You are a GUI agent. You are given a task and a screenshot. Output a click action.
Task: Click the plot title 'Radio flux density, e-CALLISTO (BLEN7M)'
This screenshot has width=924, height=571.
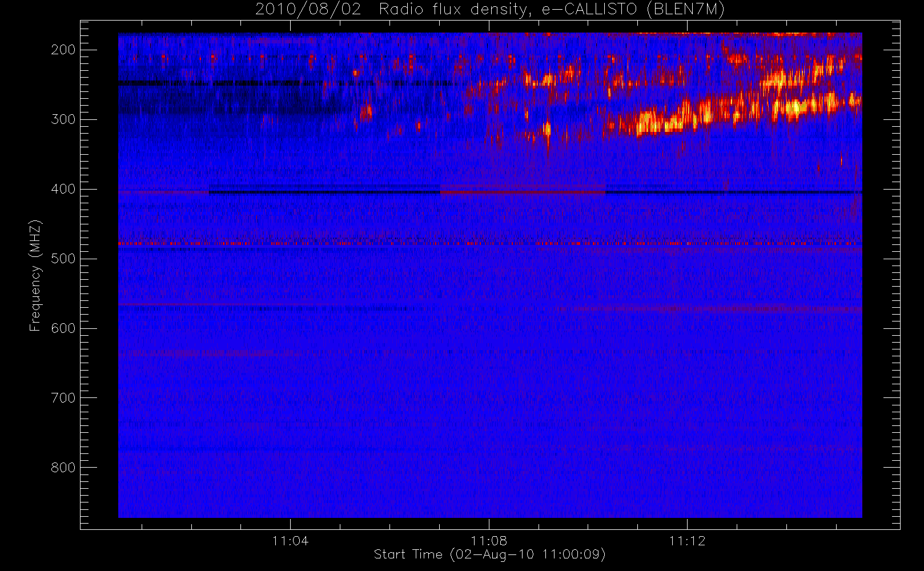[x=552, y=10]
